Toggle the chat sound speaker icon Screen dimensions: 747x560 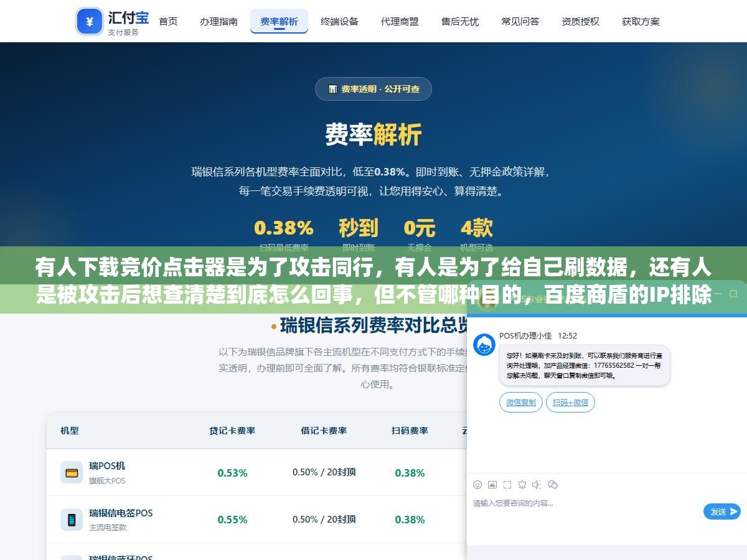point(537,484)
